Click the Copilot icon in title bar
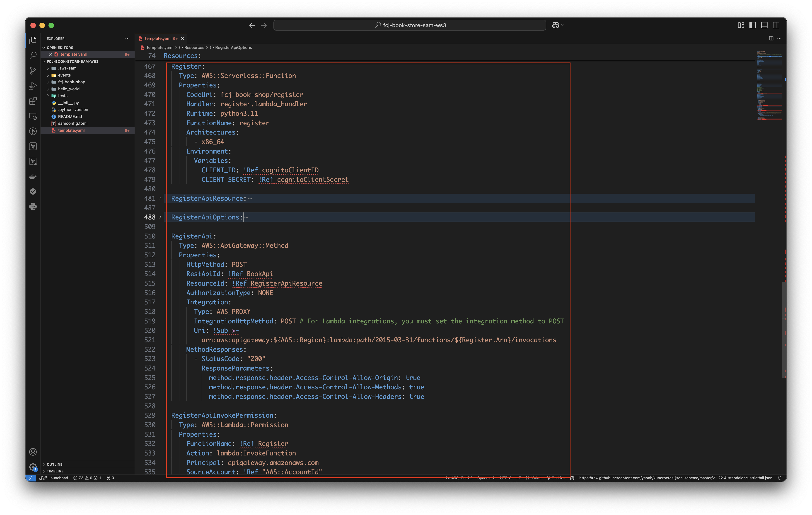 555,25
